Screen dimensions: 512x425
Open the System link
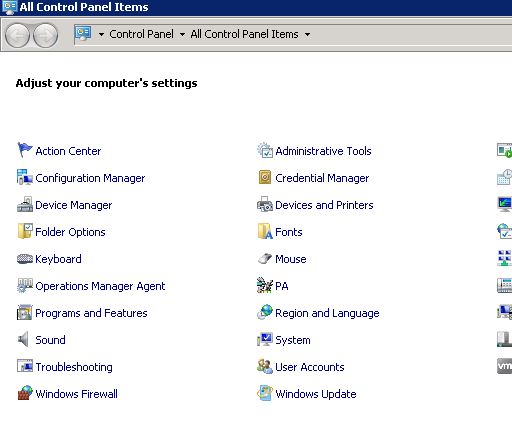tap(293, 340)
